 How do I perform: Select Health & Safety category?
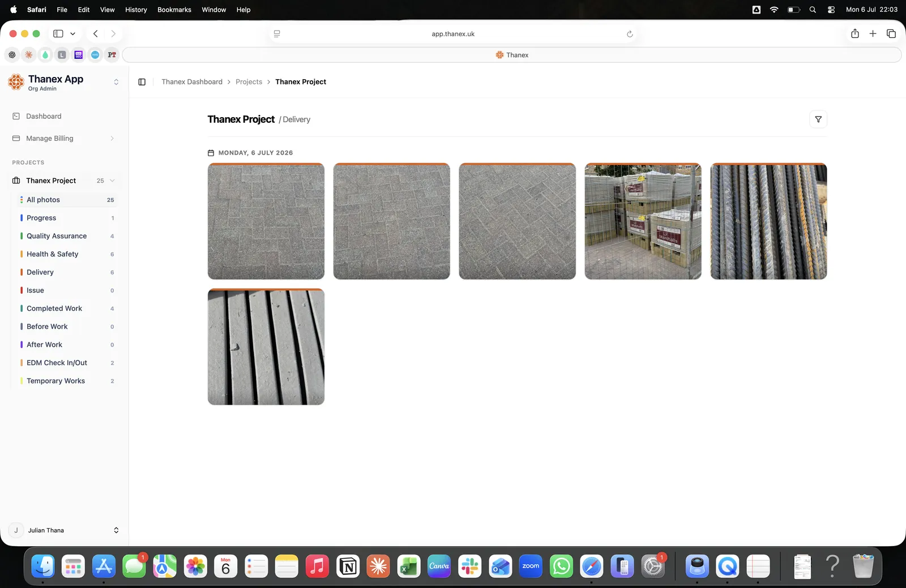(67, 254)
